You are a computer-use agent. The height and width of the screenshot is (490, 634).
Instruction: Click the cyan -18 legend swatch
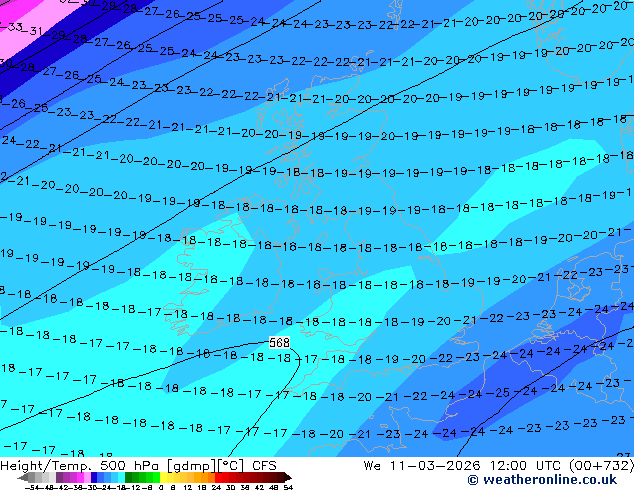[121, 477]
